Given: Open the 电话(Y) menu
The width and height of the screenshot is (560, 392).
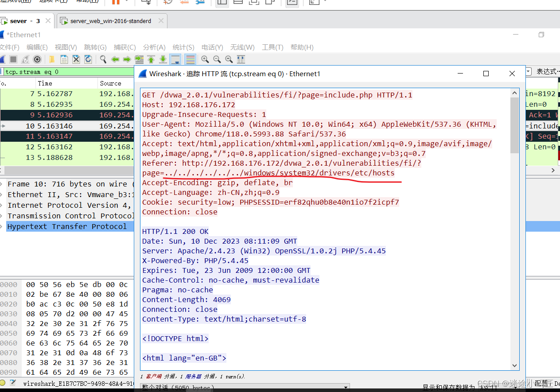Looking at the screenshot, I should [x=212, y=47].
